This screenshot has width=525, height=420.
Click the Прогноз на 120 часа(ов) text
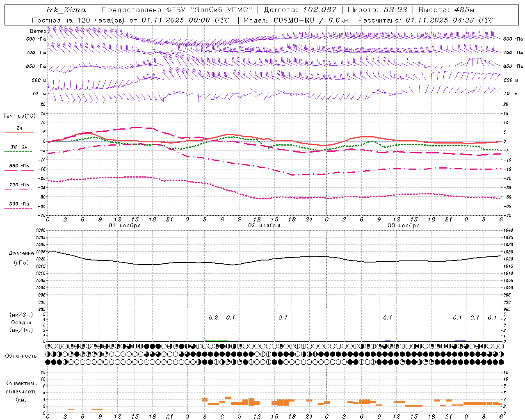[x=79, y=20]
